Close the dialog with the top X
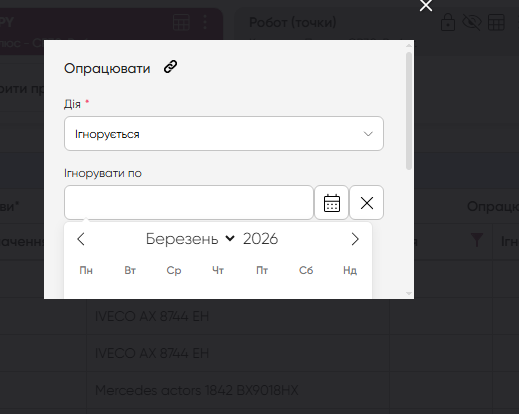Viewport: 519px width, 414px height. point(426,5)
